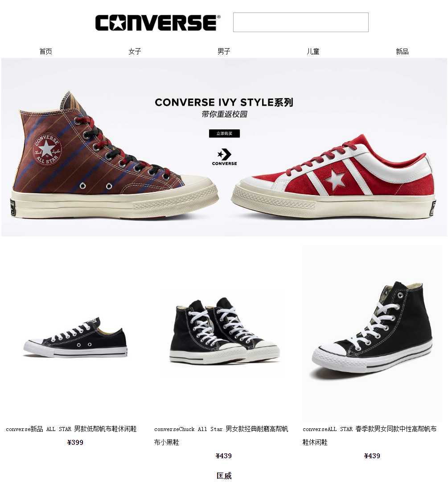This screenshot has width=448, height=489.
Task: Open the 春季款男女同款高帮帆布鞋 link
Action: click(x=370, y=435)
